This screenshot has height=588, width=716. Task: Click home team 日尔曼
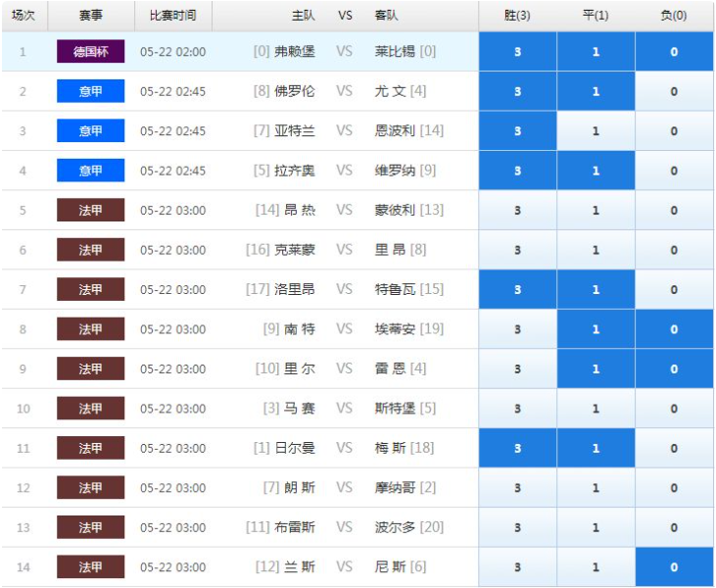click(x=295, y=448)
